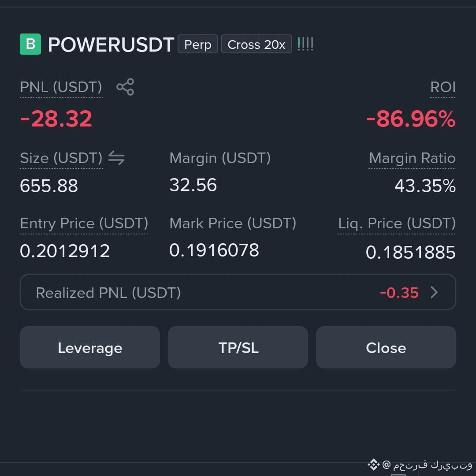Open Realized PNL details chevron
476x476 pixels.
coord(435,292)
